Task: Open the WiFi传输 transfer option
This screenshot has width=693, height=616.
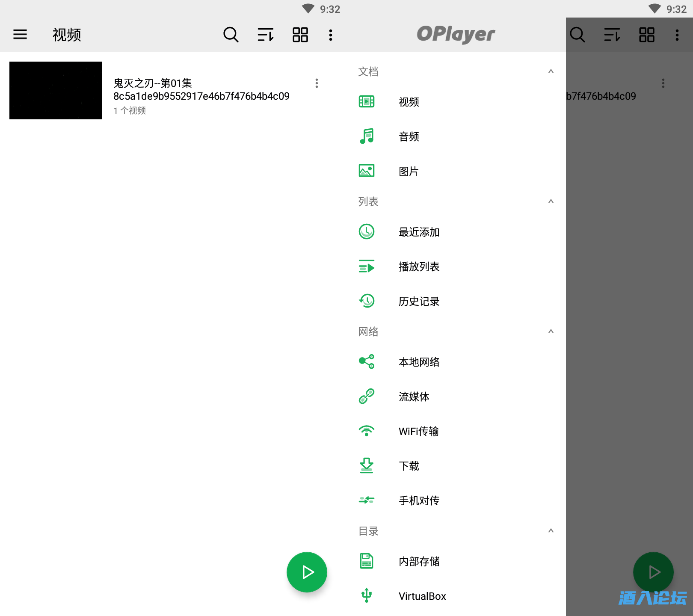Action: (x=418, y=431)
